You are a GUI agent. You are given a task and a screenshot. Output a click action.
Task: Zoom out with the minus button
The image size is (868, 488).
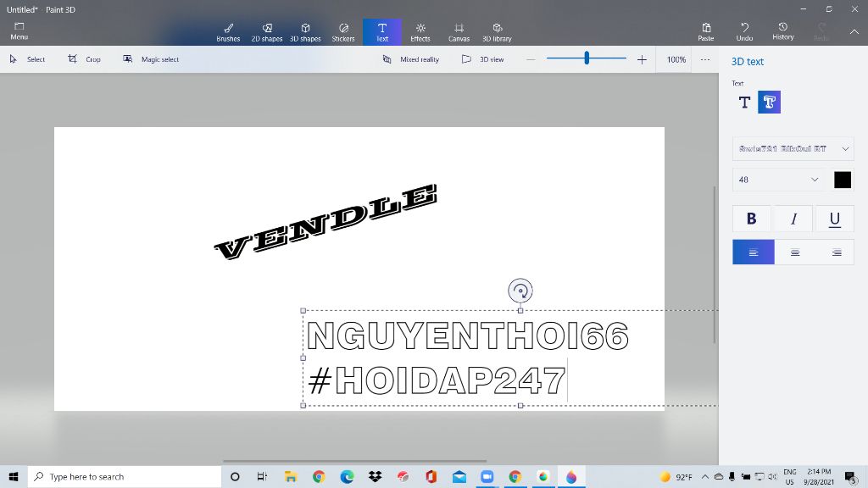531,59
